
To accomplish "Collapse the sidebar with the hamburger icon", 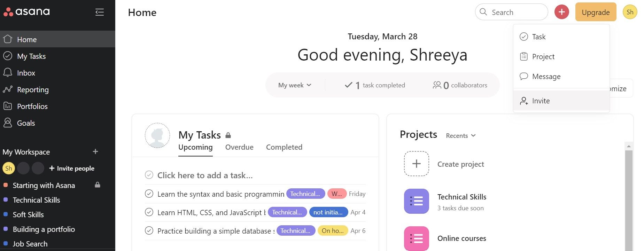I will (x=100, y=13).
